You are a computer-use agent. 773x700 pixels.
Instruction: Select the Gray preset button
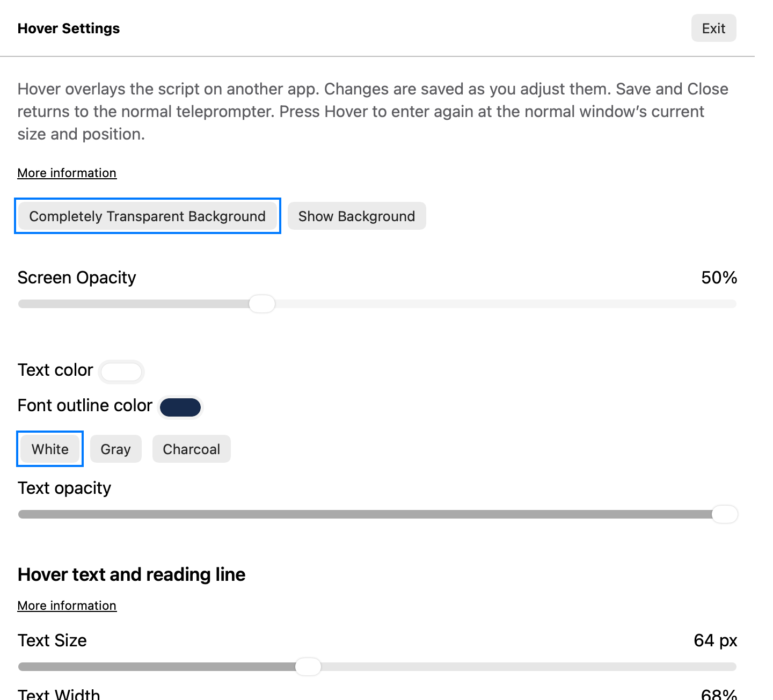point(116,449)
